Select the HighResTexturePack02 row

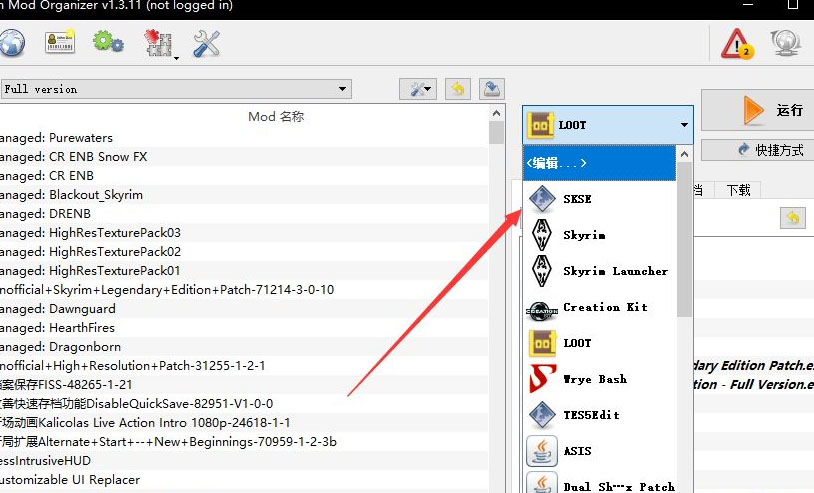(x=244, y=252)
